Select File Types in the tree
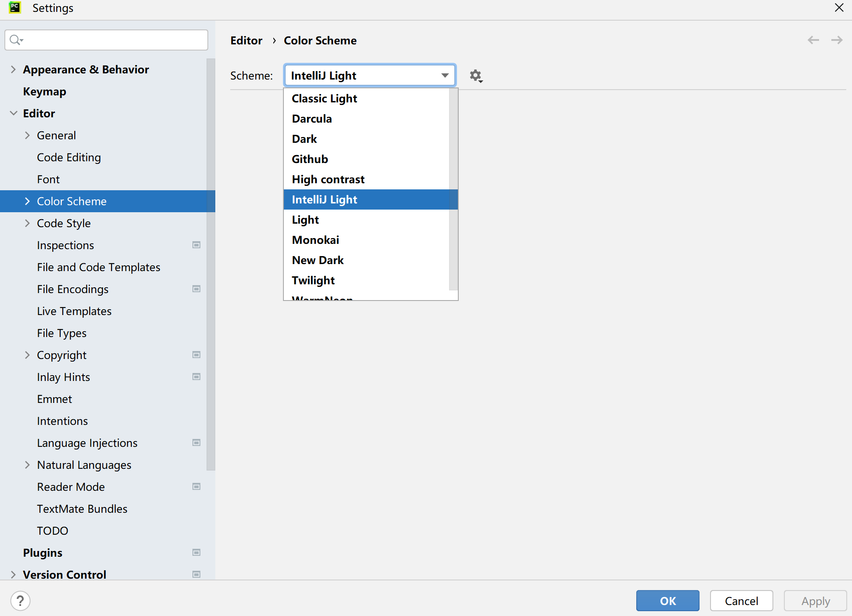This screenshot has height=616, width=852. coord(62,333)
